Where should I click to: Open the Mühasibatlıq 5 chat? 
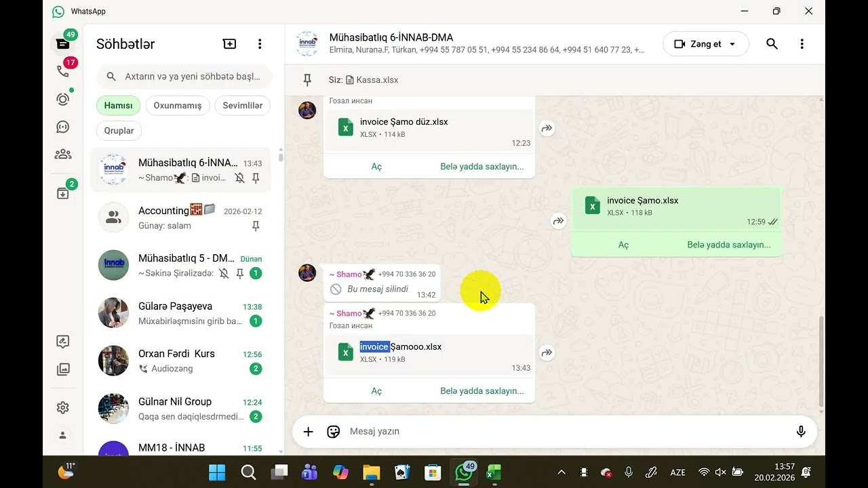click(180, 265)
